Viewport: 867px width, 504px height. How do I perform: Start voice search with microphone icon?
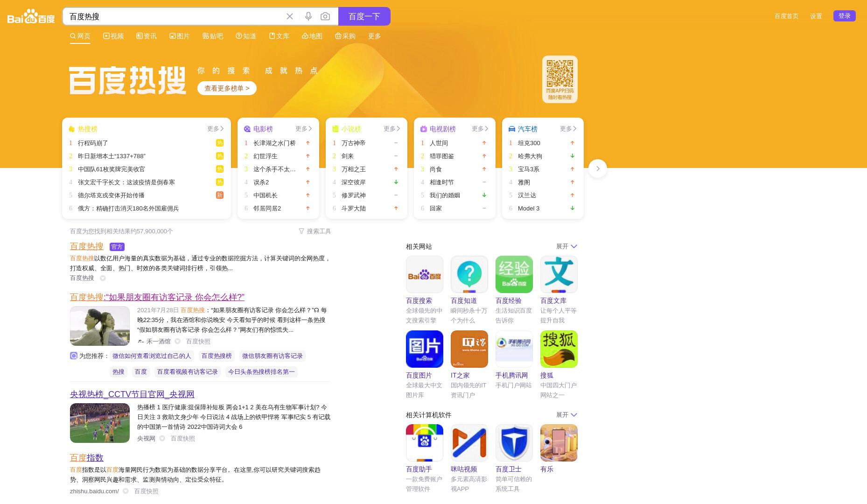(308, 16)
